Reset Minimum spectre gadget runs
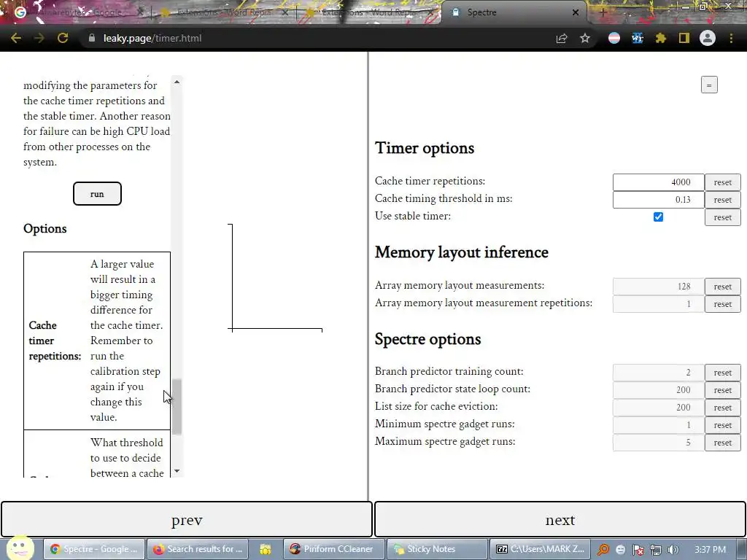 (x=723, y=425)
